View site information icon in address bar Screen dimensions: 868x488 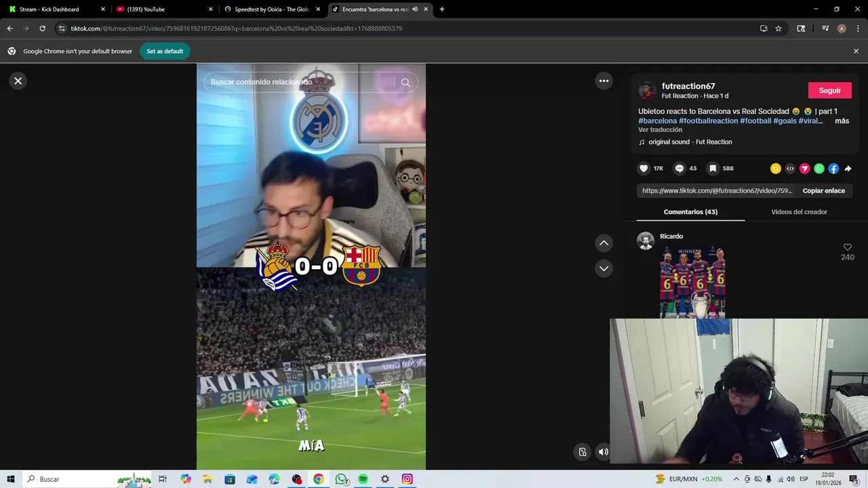coord(62,28)
